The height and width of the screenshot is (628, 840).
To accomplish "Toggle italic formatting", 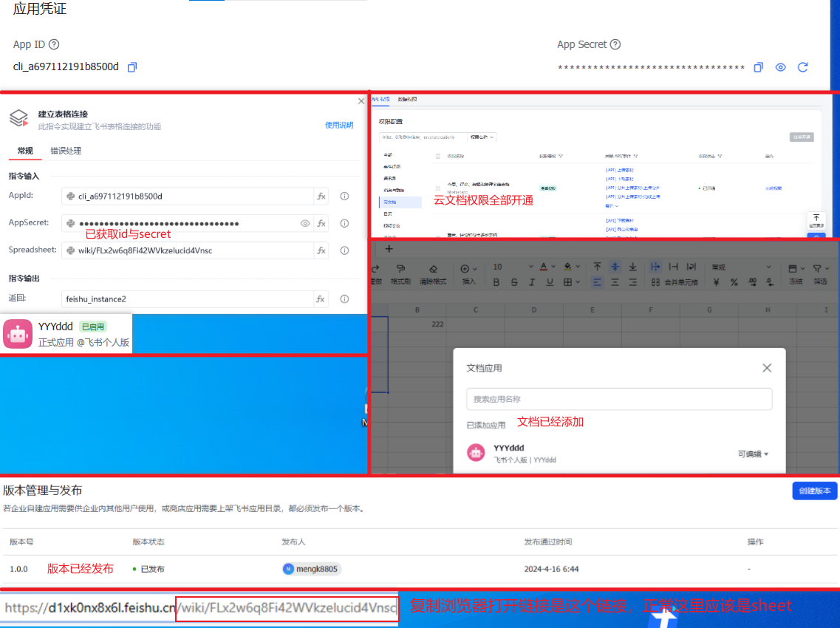I will click(x=532, y=282).
